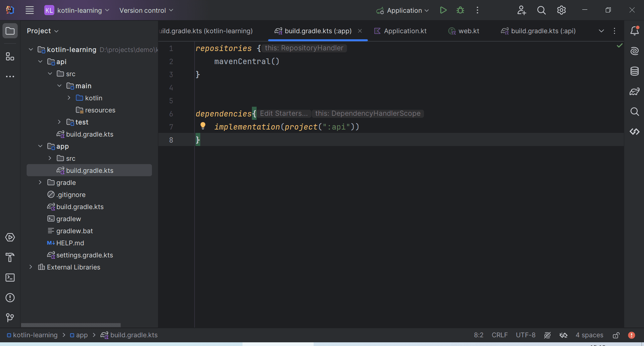This screenshot has width=644, height=346.
Task: Open the main hamburger menu
Action: (30, 10)
